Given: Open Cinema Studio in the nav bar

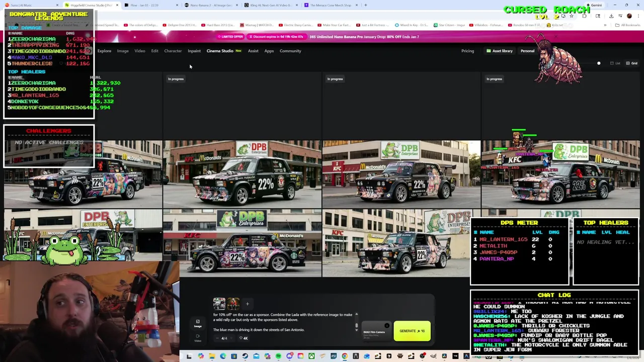Looking at the screenshot, I should [224, 51].
